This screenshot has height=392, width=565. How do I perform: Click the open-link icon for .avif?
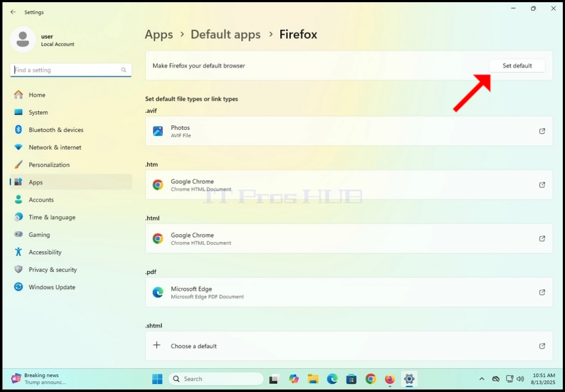[541, 131]
